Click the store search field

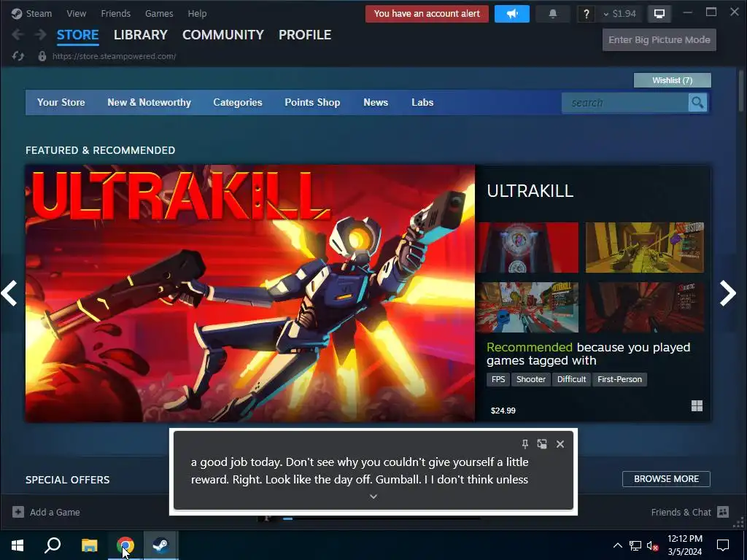tap(624, 102)
